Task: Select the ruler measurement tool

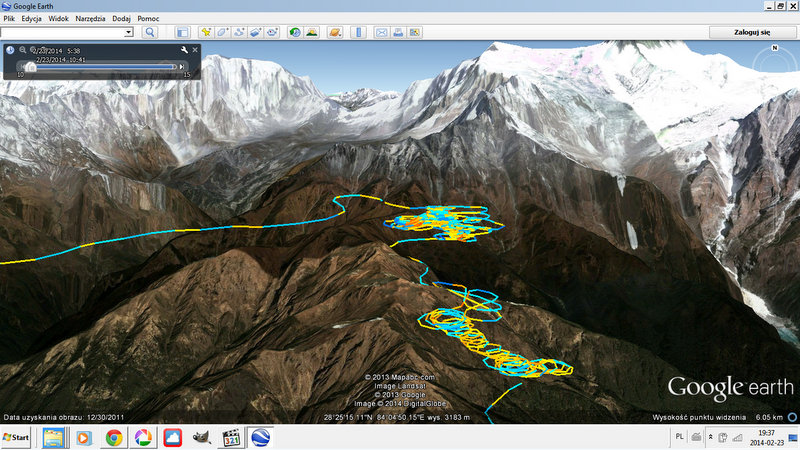Action: coord(359,32)
